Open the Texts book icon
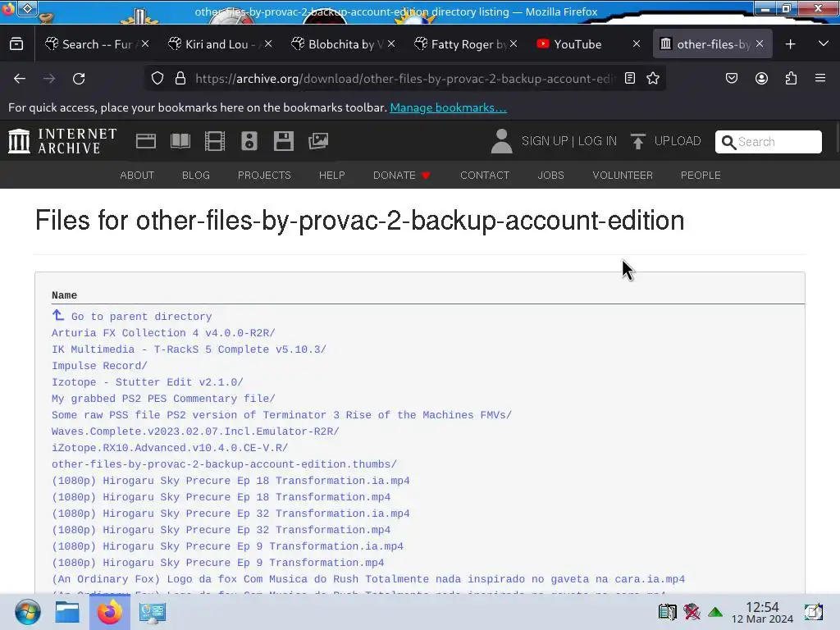This screenshot has height=630, width=840. pyautogui.click(x=180, y=141)
